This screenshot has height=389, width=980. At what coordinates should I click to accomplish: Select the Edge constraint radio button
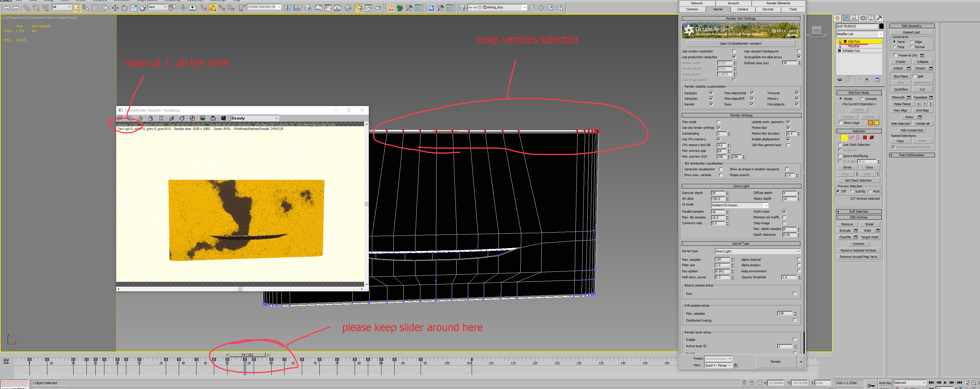point(911,42)
